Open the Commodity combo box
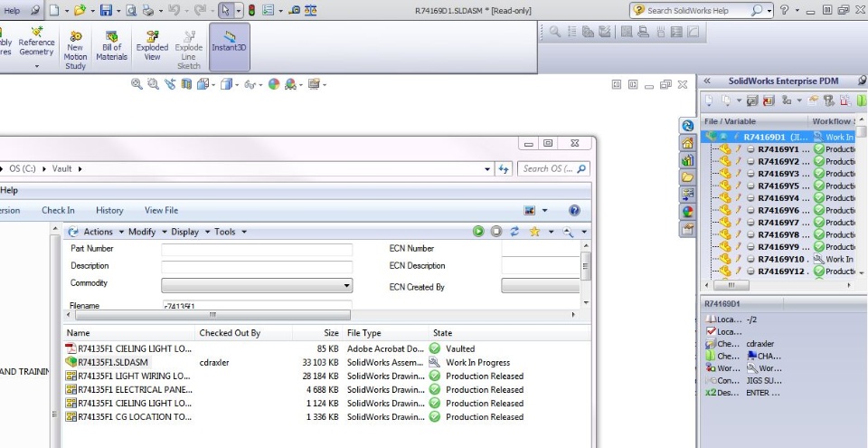868x448 pixels. 257,286
